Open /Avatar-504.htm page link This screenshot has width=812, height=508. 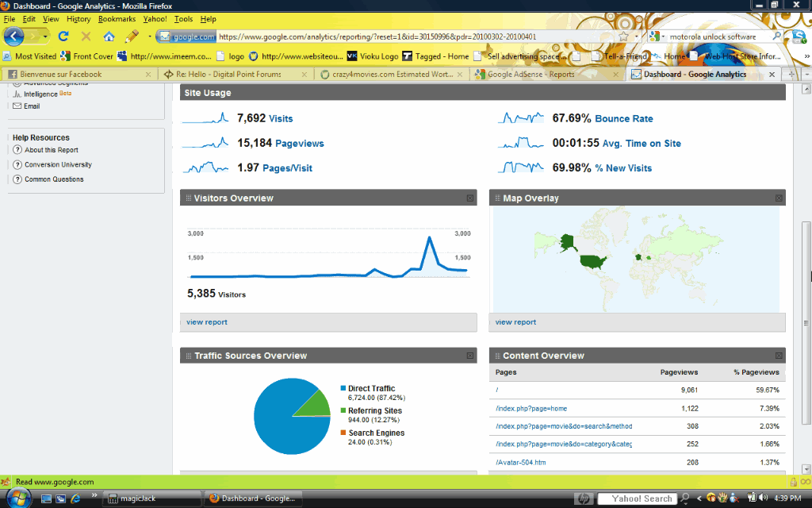coord(520,463)
